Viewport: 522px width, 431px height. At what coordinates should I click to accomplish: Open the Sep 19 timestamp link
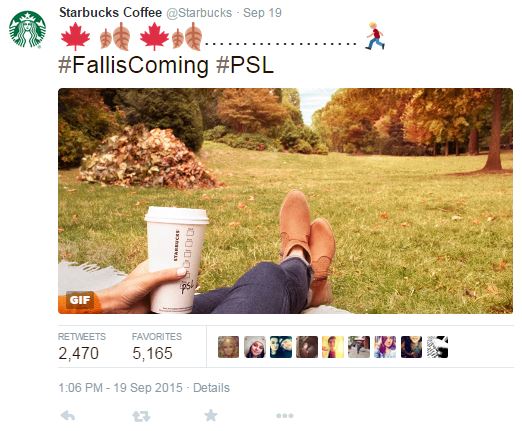click(262, 13)
